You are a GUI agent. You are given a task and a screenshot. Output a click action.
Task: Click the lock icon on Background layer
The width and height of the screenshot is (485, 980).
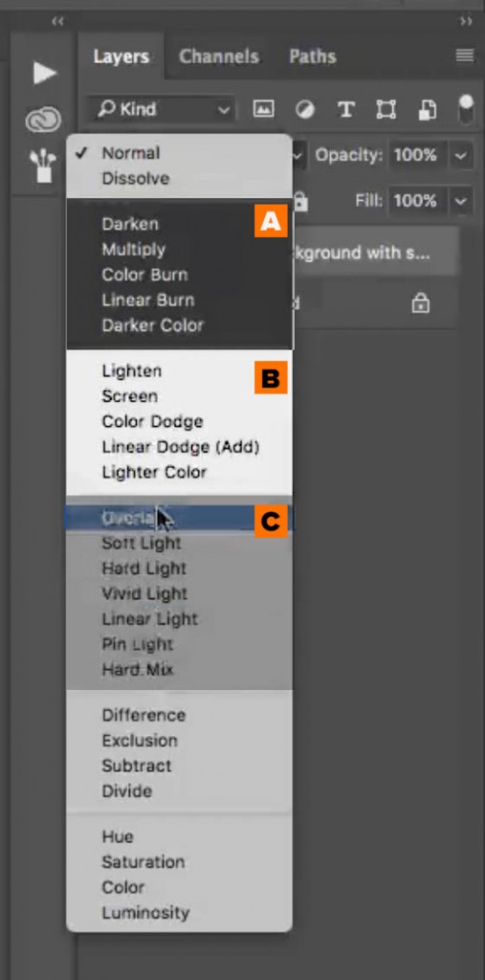(x=421, y=303)
